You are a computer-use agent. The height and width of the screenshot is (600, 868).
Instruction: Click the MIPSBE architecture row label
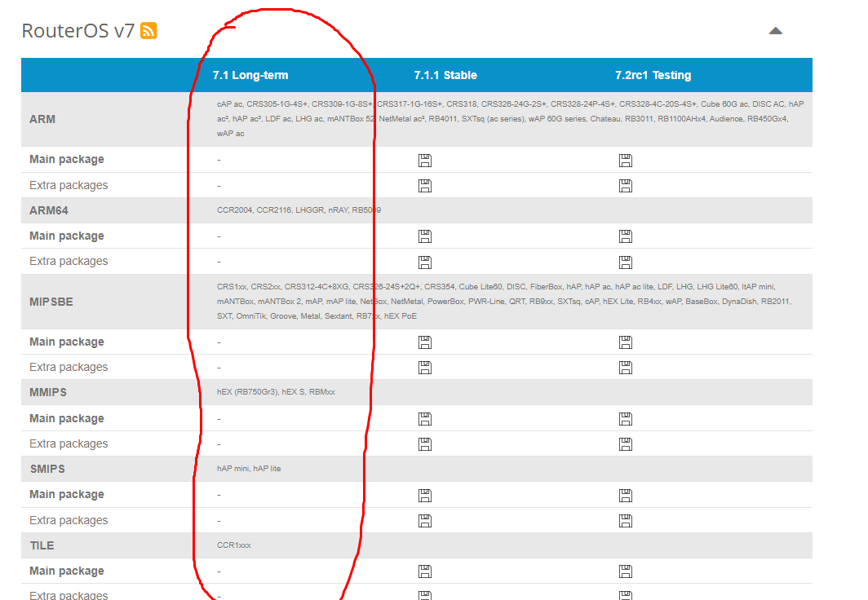tap(51, 302)
